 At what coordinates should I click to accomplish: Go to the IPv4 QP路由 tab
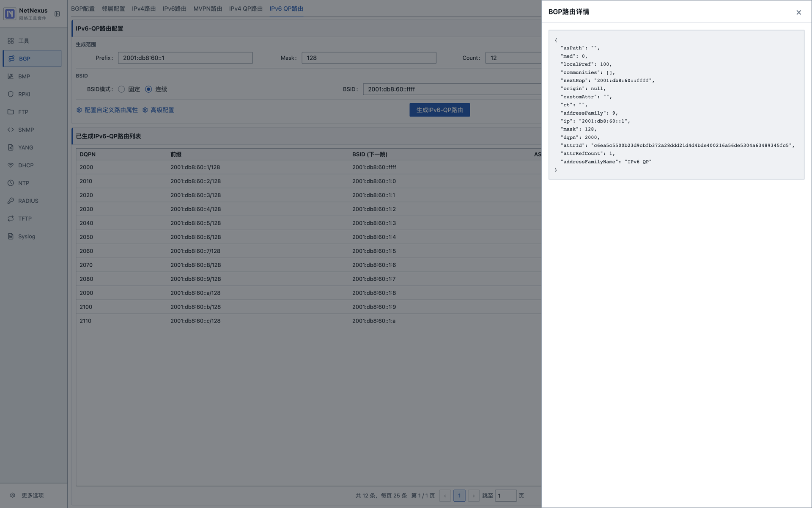click(246, 8)
